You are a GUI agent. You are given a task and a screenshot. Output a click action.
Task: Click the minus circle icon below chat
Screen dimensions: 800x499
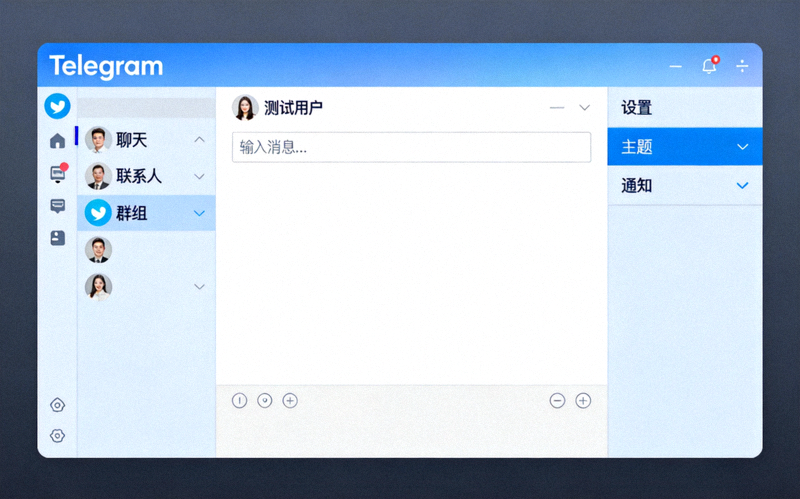click(x=557, y=401)
